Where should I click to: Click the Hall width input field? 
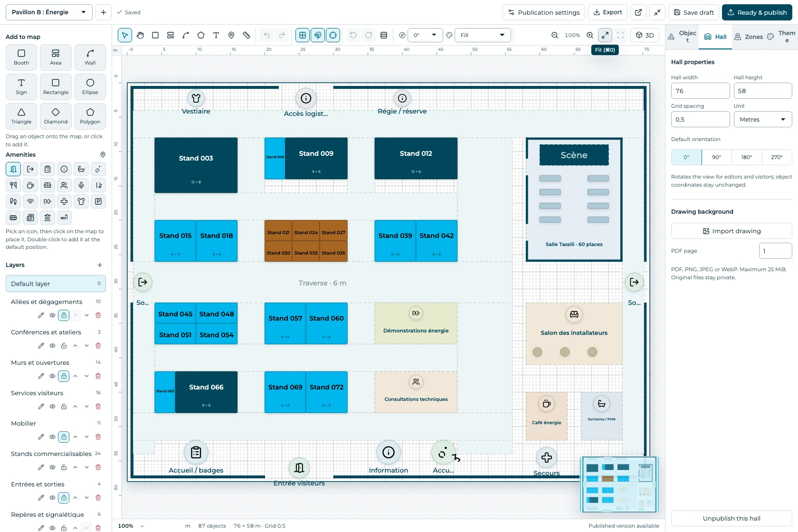[700, 91]
